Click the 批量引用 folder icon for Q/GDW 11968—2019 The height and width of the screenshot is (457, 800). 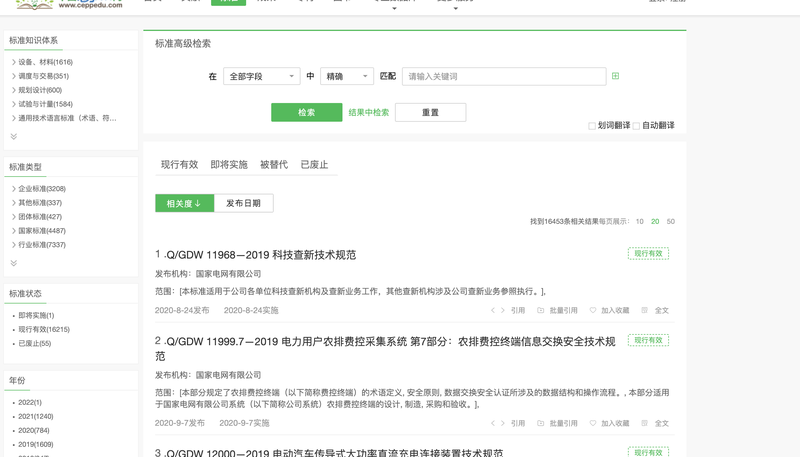[x=540, y=310]
